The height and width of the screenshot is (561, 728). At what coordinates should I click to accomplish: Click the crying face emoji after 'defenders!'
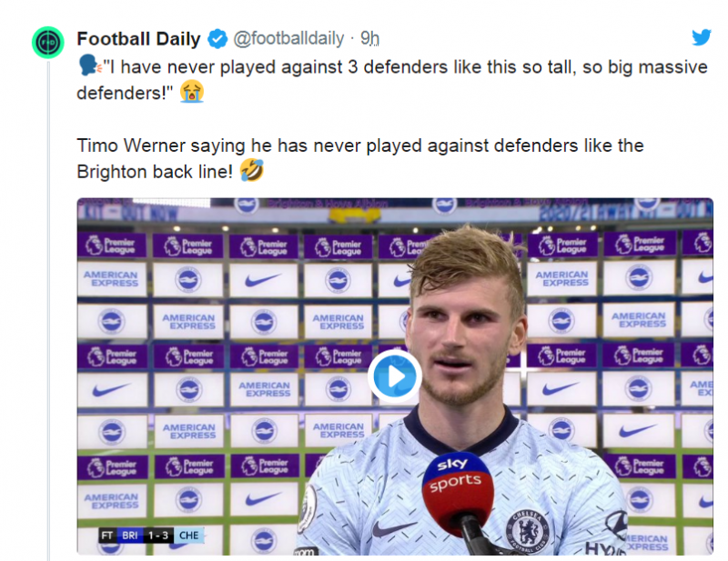191,91
